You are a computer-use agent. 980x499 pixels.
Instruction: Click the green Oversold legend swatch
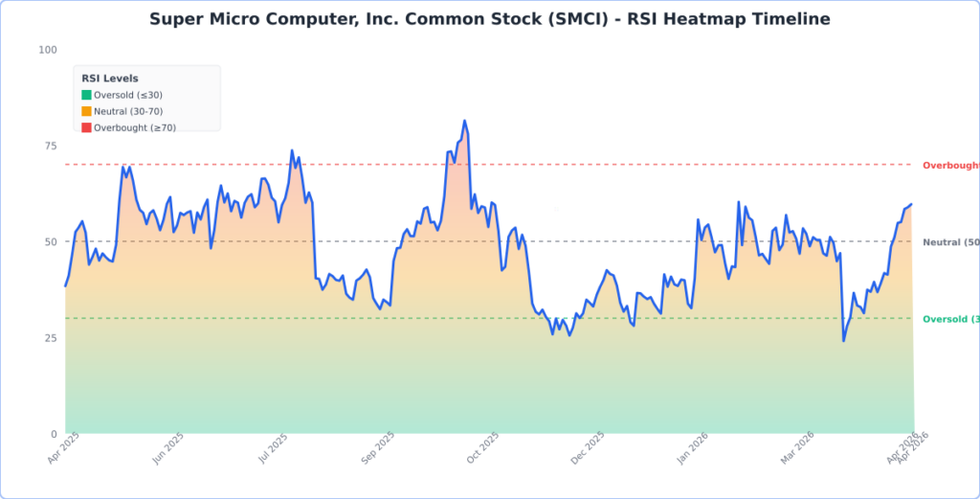pyautogui.click(x=86, y=95)
